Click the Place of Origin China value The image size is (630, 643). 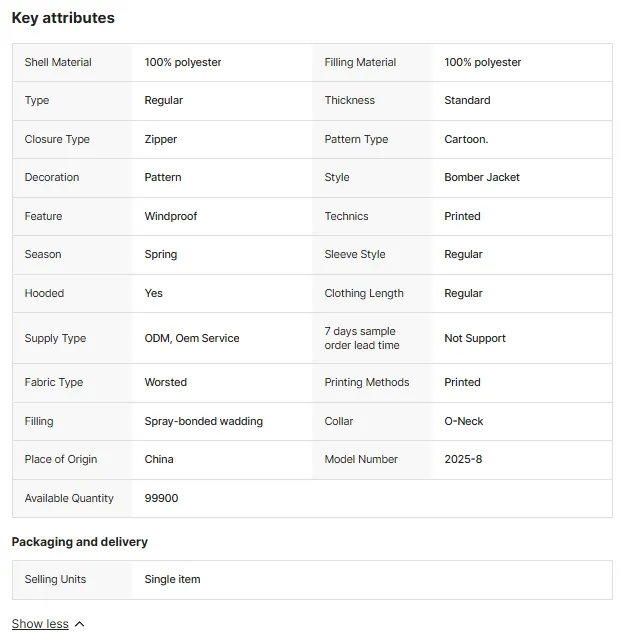[x=159, y=459]
